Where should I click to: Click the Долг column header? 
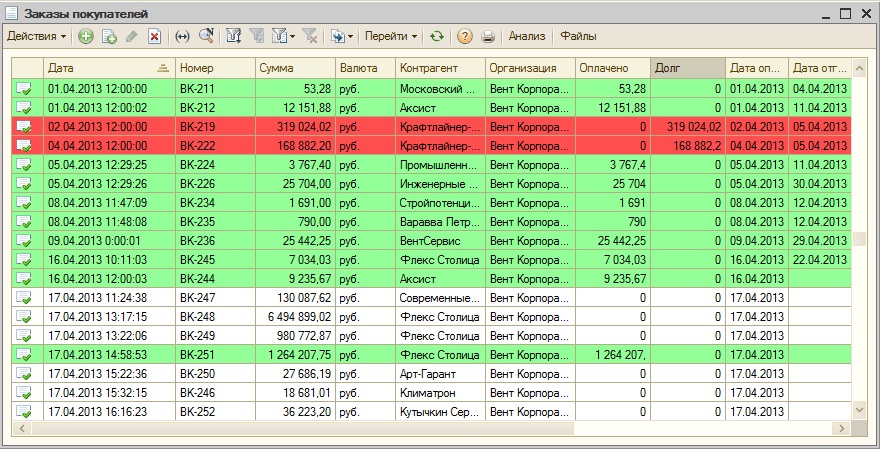click(688, 68)
